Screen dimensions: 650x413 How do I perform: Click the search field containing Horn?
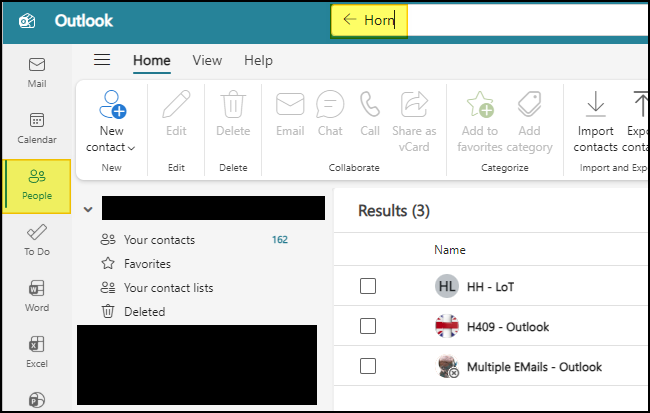(489, 20)
